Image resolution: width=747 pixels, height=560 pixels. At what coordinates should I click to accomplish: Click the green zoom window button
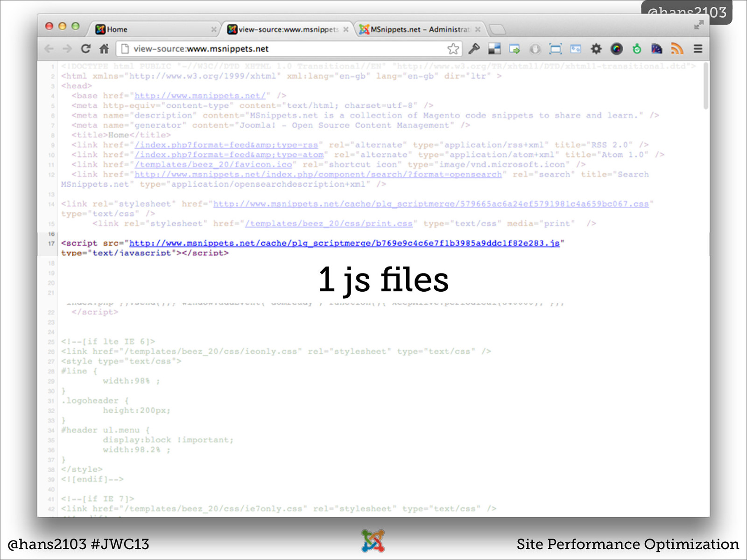[75, 26]
